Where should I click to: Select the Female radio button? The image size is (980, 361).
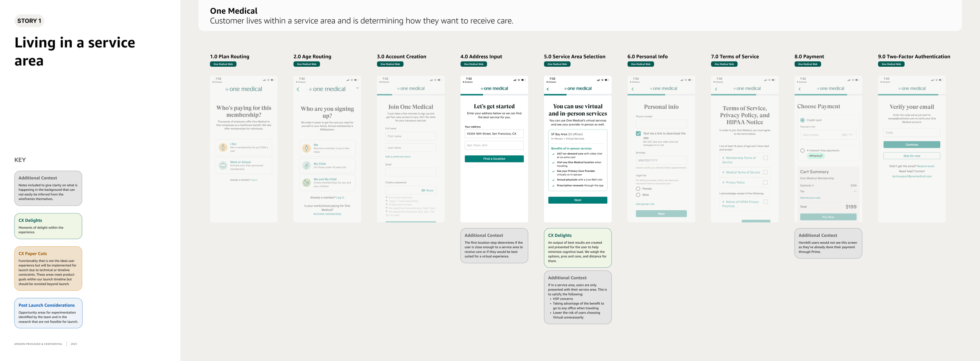click(x=638, y=189)
